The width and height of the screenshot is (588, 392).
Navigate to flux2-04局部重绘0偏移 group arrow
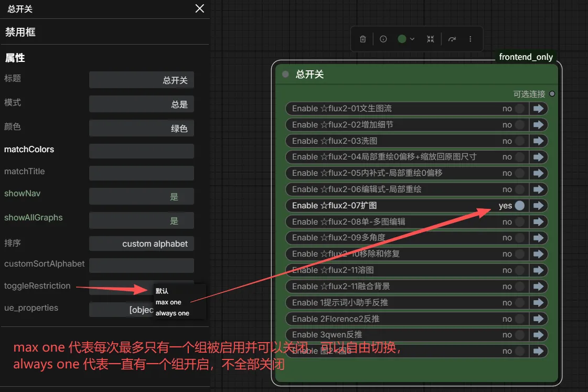[x=539, y=157]
